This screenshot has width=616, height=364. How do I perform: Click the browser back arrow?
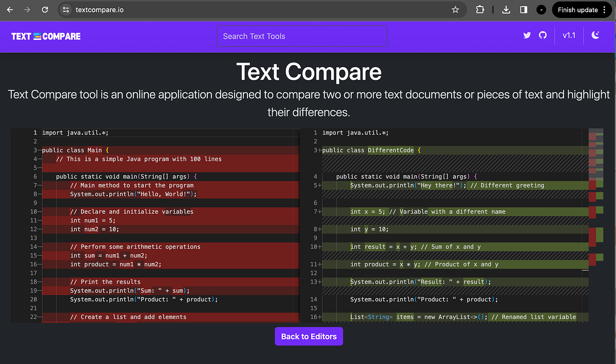coord(10,9)
